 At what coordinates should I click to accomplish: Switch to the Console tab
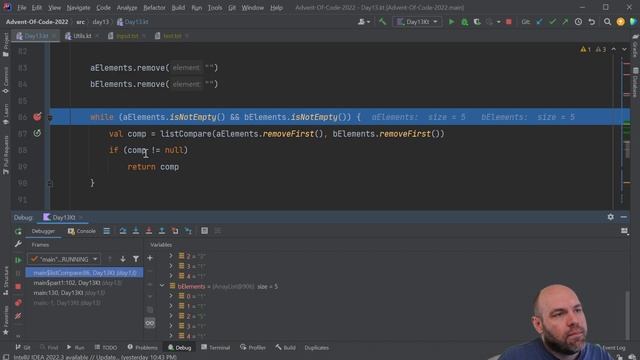(x=82, y=231)
